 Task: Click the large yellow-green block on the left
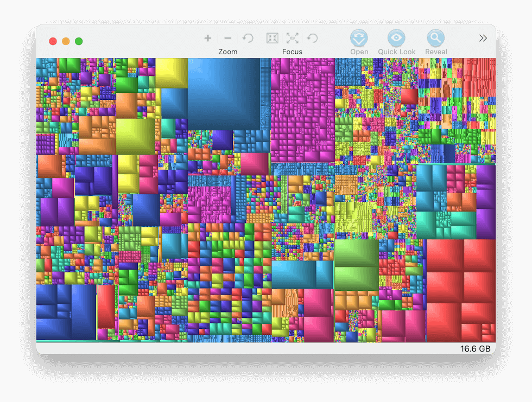(135, 136)
